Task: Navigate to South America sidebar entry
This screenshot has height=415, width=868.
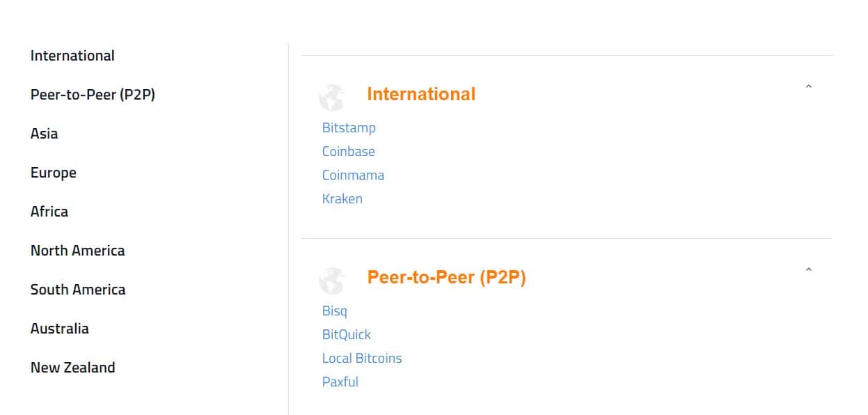Action: click(78, 290)
